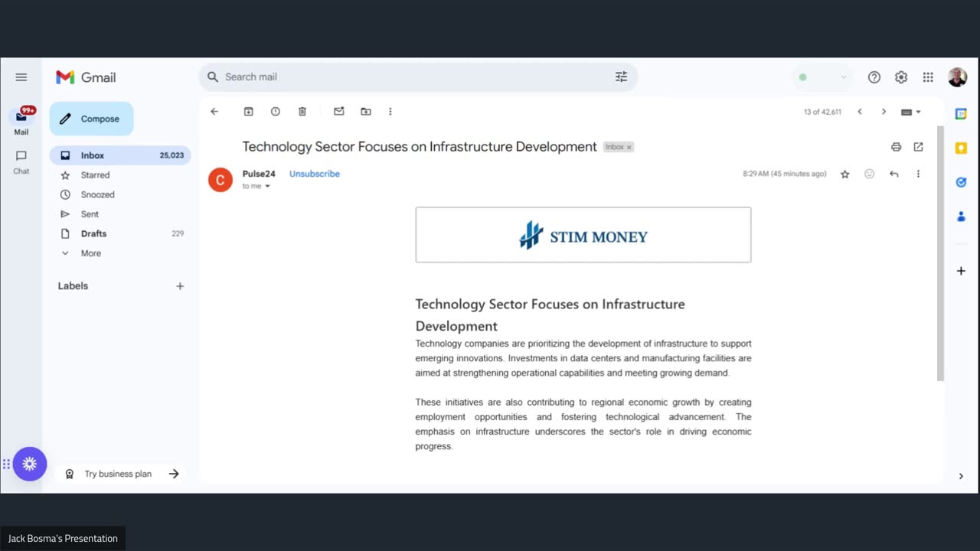Mark email as unread
This screenshot has height=551, width=980.
pyautogui.click(x=339, y=112)
